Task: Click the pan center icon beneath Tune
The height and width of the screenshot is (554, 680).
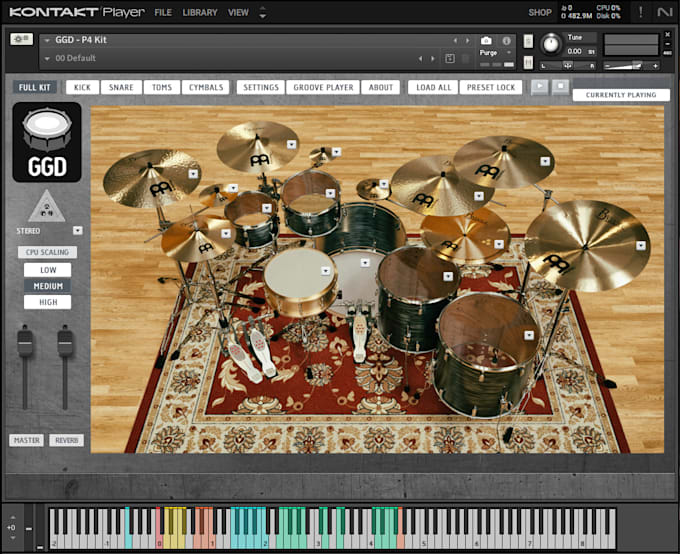Action: [567, 66]
